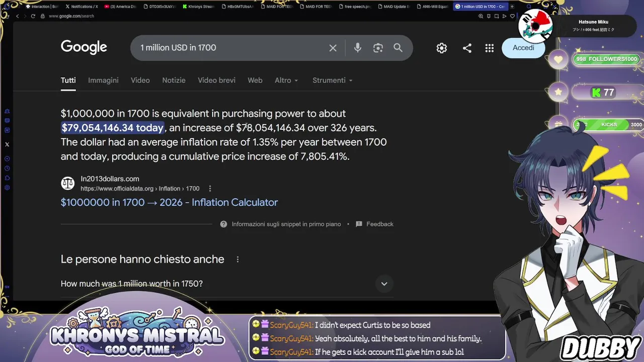644x362 pixels.
Task: Open 'Informazioni sugli snippet in primo piano' link
Action: coord(286,224)
